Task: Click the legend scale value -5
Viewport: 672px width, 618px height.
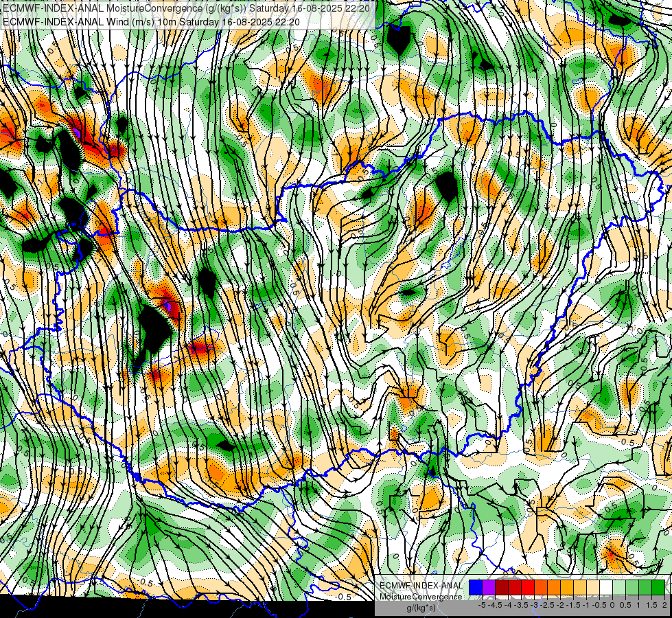Action: tap(482, 605)
